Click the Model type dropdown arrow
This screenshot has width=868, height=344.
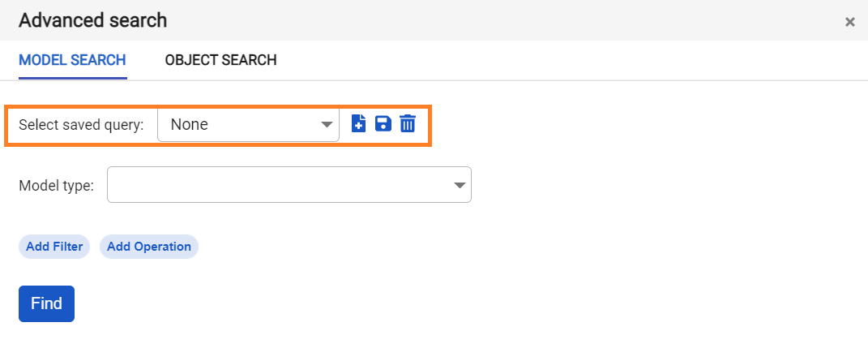click(460, 185)
